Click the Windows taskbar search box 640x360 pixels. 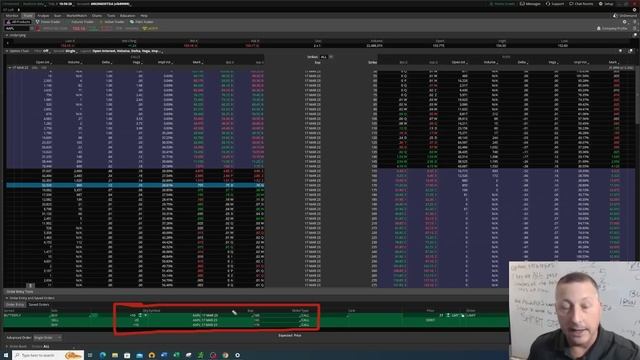[x=48, y=356]
